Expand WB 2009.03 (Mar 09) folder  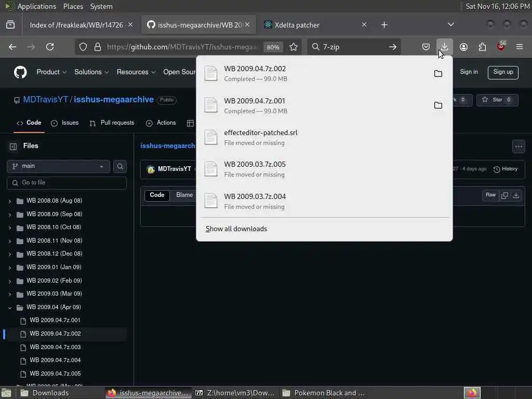[x=9, y=294]
